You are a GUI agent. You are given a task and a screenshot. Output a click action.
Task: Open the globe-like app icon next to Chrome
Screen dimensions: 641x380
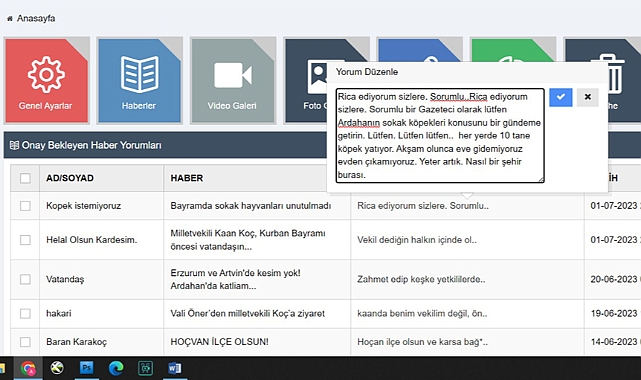tap(57, 368)
